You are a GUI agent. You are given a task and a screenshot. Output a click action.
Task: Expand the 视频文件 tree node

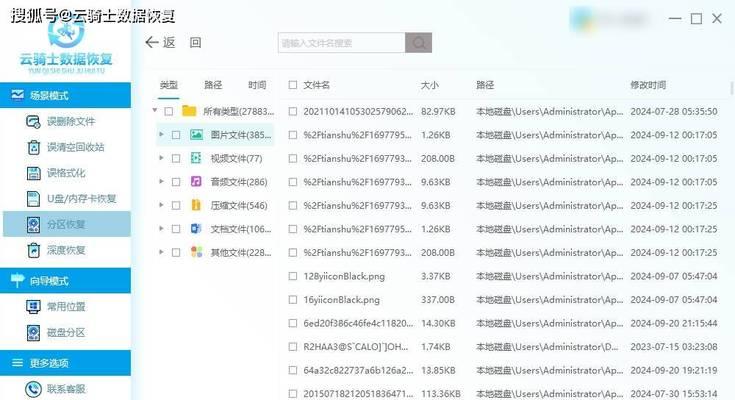(x=161, y=158)
